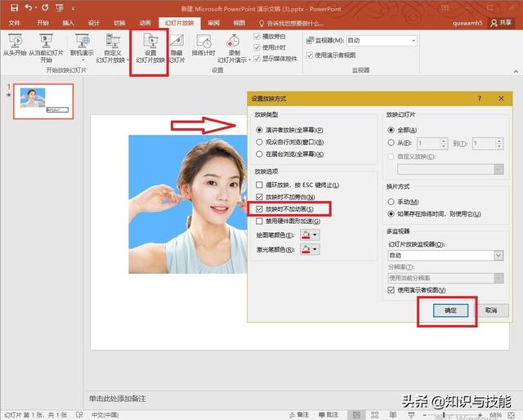Click the 隐藏幻灯片 icon

pos(176,41)
